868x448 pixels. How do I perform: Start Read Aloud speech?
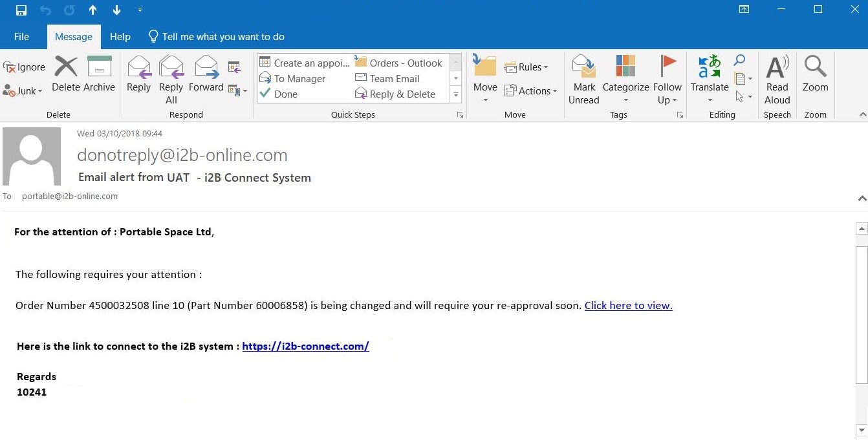(777, 80)
